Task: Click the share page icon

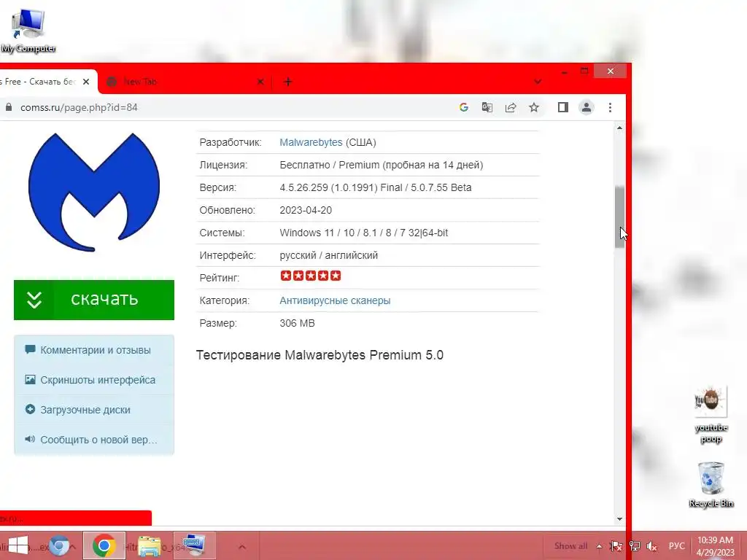Action: [510, 108]
